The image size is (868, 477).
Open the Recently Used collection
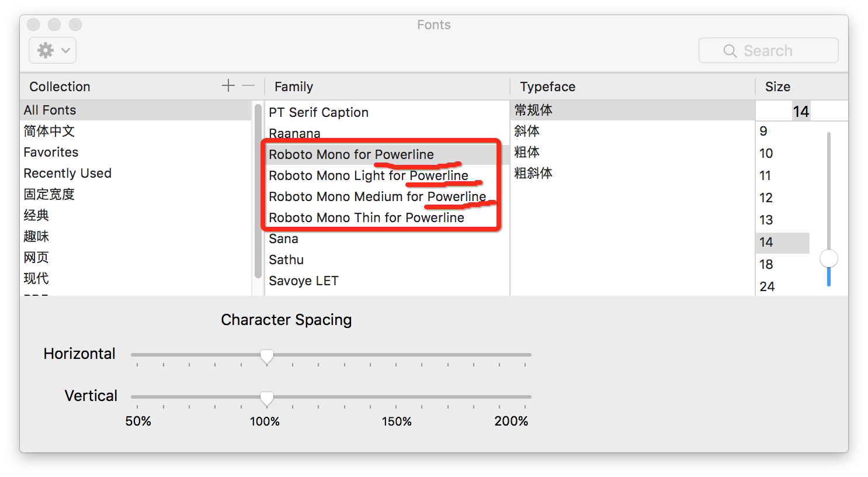[136, 173]
